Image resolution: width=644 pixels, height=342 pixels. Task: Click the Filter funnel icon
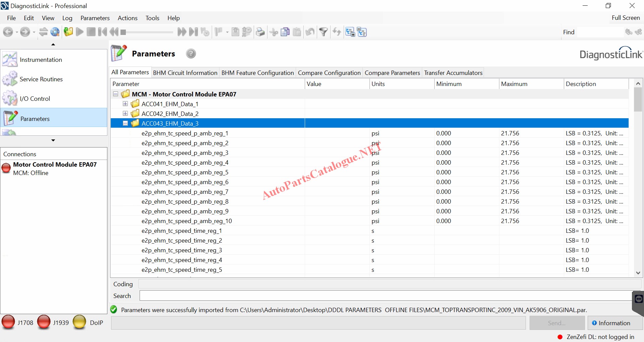323,32
